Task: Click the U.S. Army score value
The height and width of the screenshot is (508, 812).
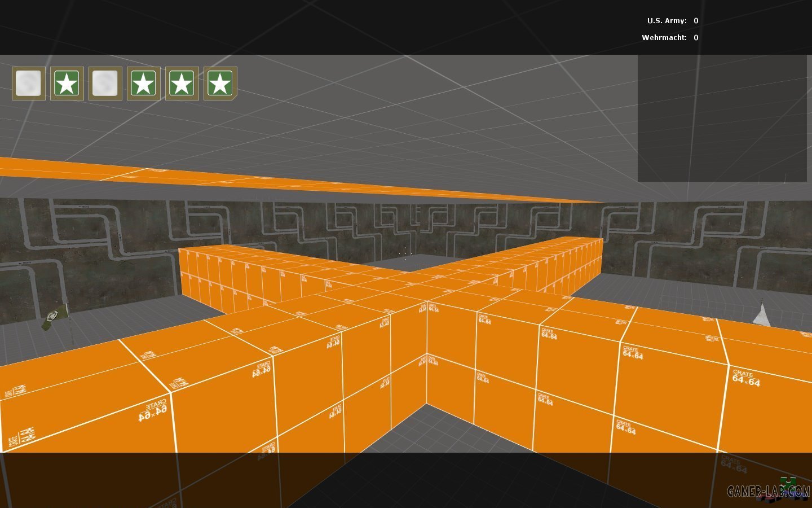Action: click(x=696, y=21)
